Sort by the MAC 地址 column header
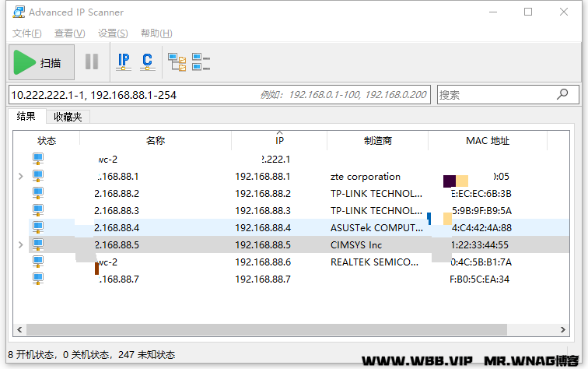 click(x=488, y=141)
